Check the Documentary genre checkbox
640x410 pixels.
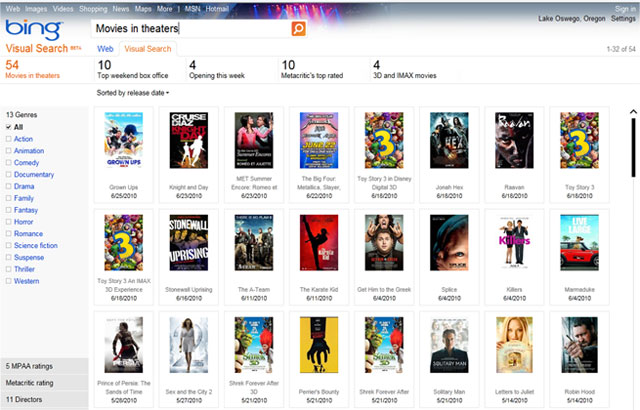pyautogui.click(x=9, y=175)
